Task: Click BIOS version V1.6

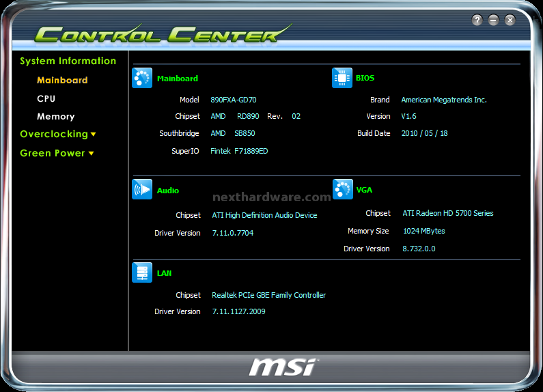Action: click(x=408, y=116)
